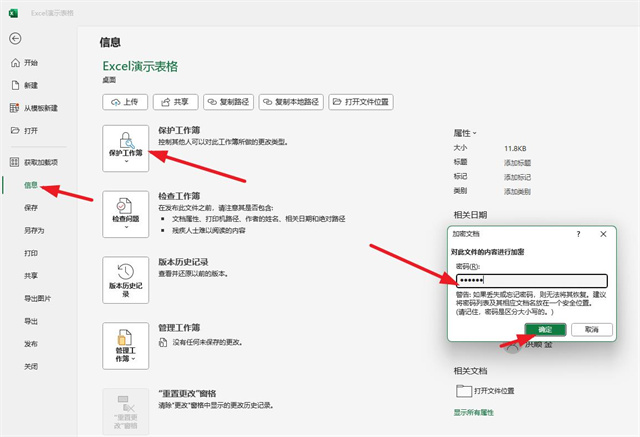Click 添加标记 to add a tag

[517, 177]
